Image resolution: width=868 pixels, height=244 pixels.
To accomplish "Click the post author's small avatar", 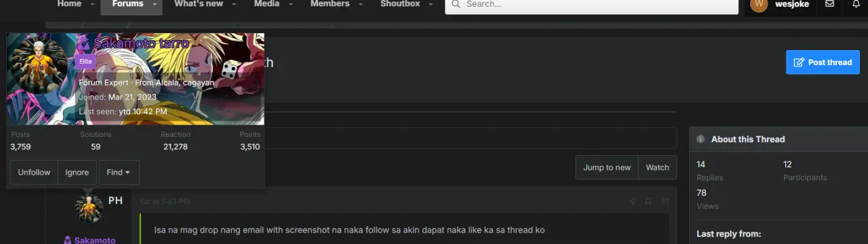I will pyautogui.click(x=89, y=209).
